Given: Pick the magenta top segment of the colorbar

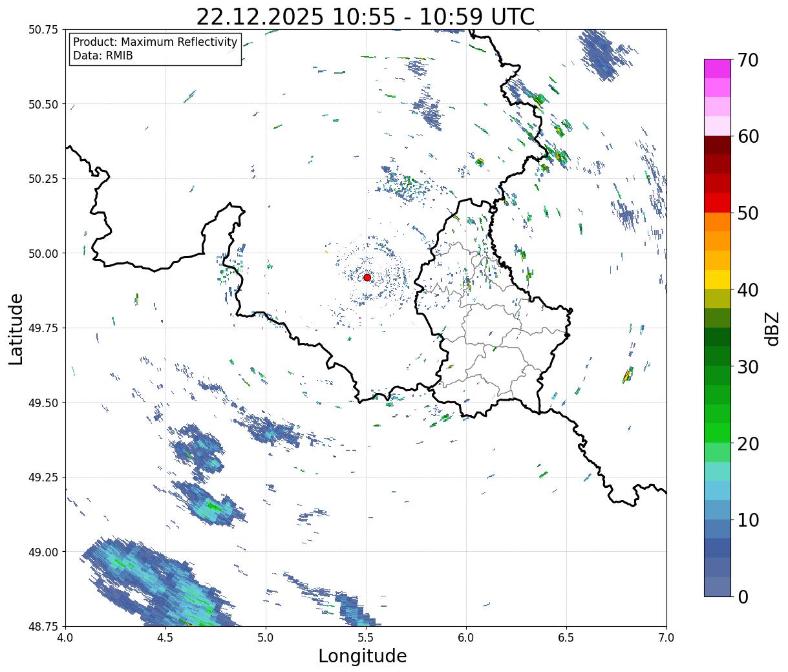Looking at the screenshot, I should point(718,68).
